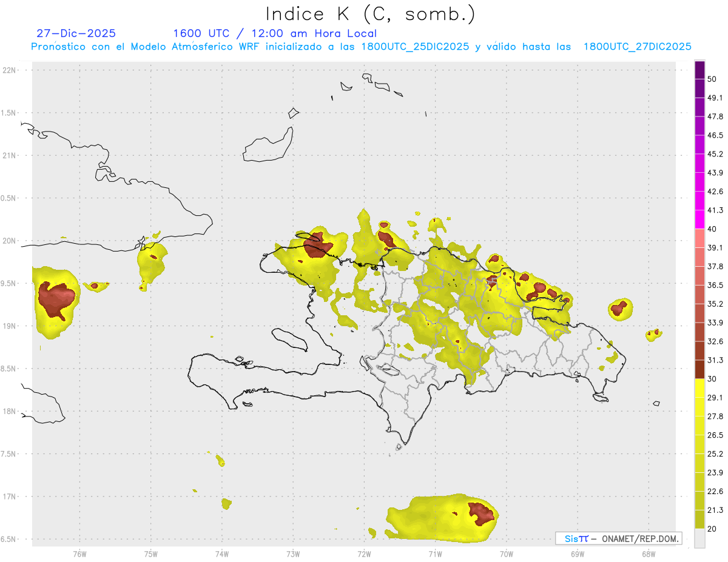Click the red K-index blob over northwest Haiti near 73W

(317, 246)
